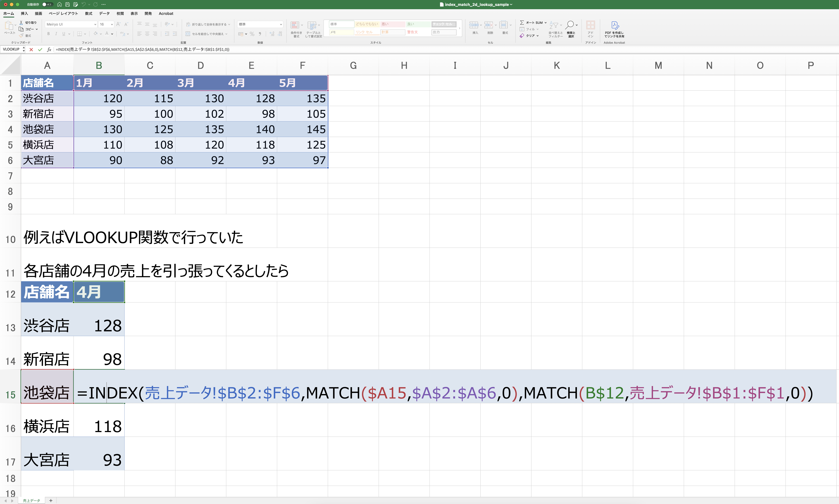This screenshot has height=504, width=839.
Task: Toggle top vertical alignment
Action: pos(139,24)
